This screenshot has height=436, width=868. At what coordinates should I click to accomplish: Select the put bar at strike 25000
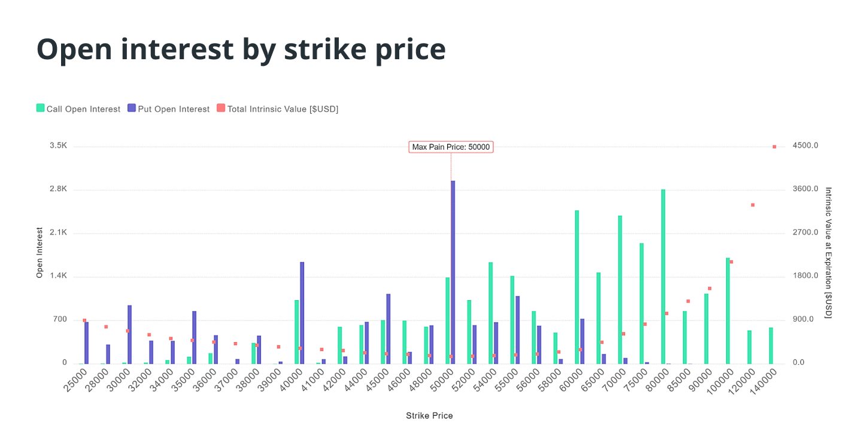tap(86, 343)
